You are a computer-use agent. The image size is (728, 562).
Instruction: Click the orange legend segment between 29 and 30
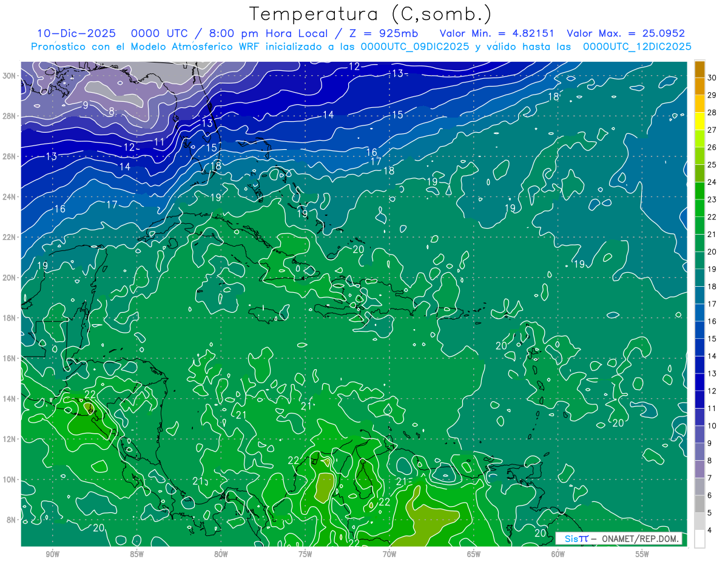pyautogui.click(x=699, y=87)
